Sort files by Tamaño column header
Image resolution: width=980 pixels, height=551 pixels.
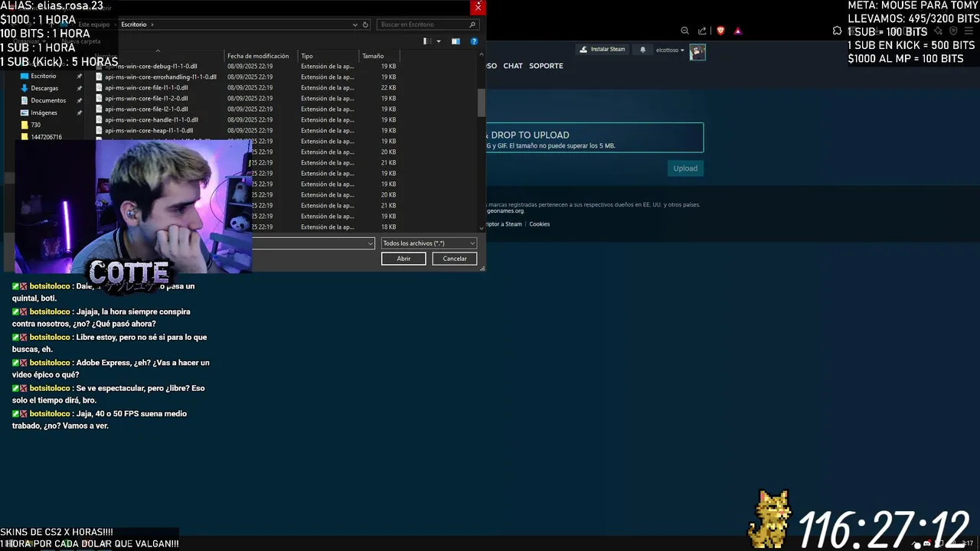click(x=373, y=56)
